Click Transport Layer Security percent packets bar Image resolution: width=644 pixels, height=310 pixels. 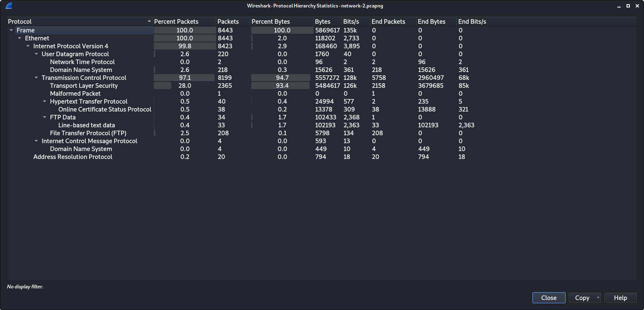tap(185, 86)
